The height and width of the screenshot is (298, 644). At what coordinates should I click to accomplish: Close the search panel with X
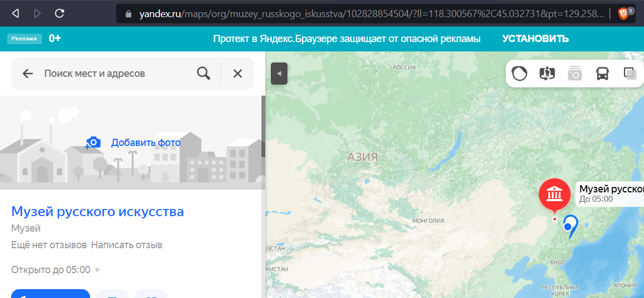coord(237,74)
